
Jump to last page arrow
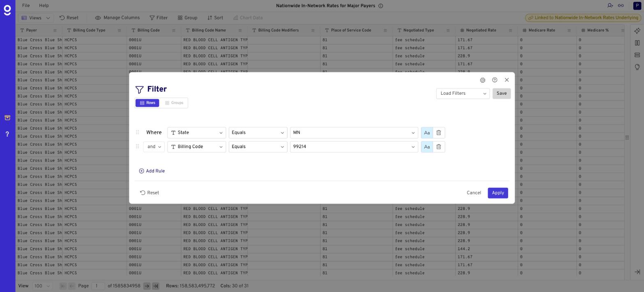pos(156,286)
